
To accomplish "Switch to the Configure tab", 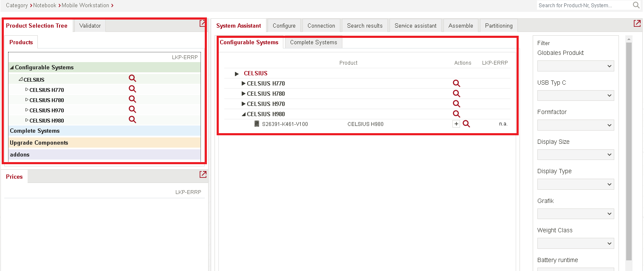I will tap(284, 26).
